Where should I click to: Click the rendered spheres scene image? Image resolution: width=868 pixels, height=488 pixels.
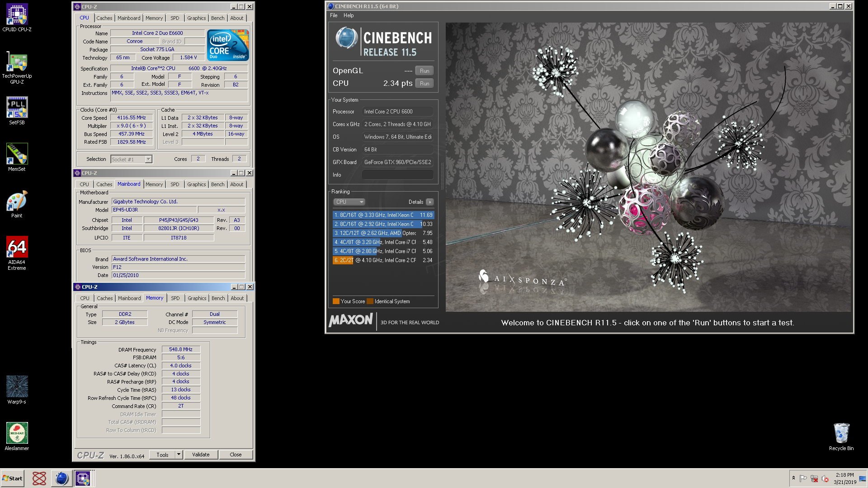(x=648, y=167)
